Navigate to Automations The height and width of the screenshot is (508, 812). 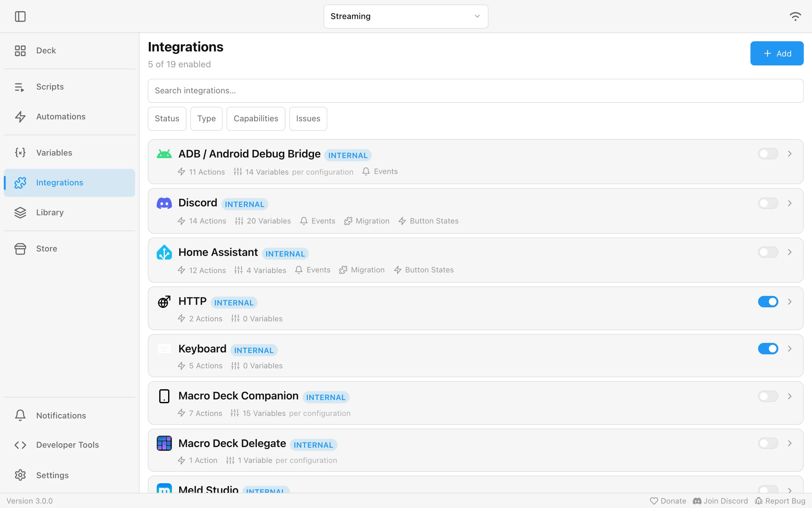[x=69, y=117]
